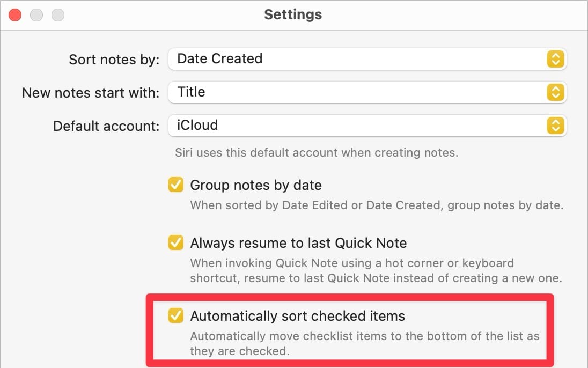Toggle the Automatically sort checked items checkbox
The image size is (588, 368).
coord(175,316)
